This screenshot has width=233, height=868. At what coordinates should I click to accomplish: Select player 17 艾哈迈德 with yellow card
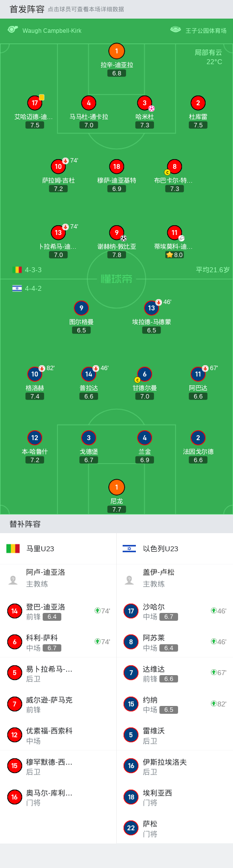coord(35,103)
